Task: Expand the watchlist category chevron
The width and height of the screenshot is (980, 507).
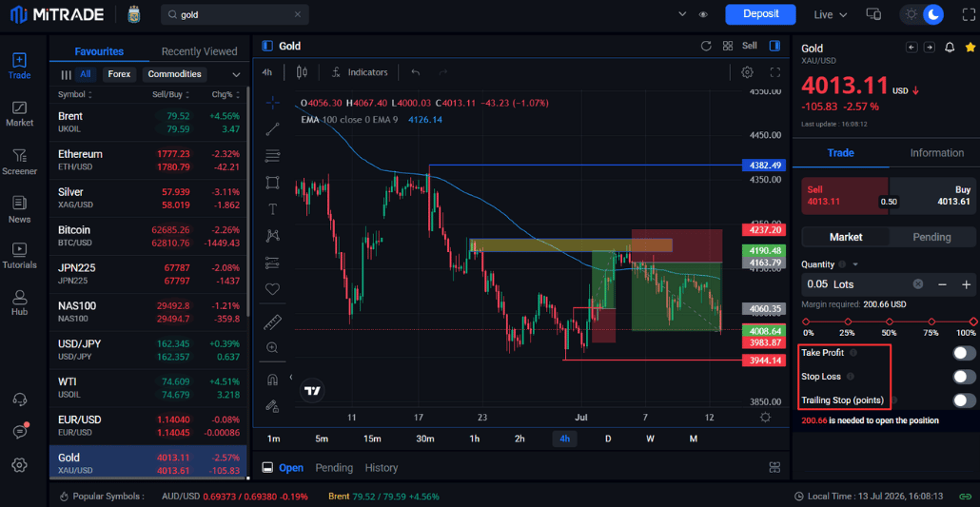Action: pos(236,74)
